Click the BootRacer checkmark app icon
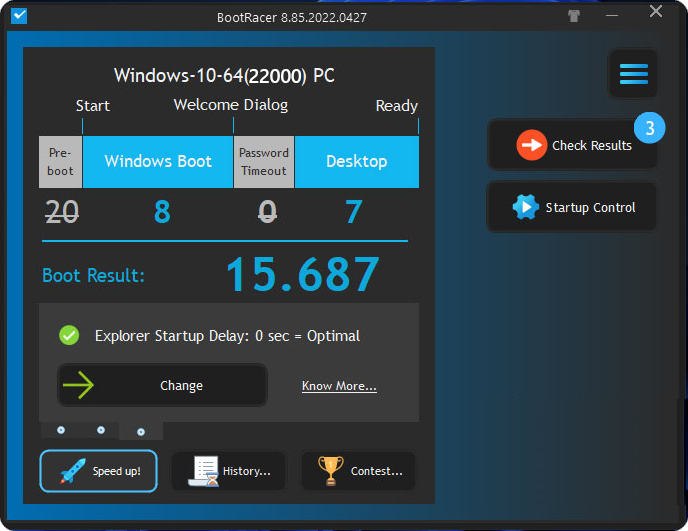 pyautogui.click(x=19, y=16)
